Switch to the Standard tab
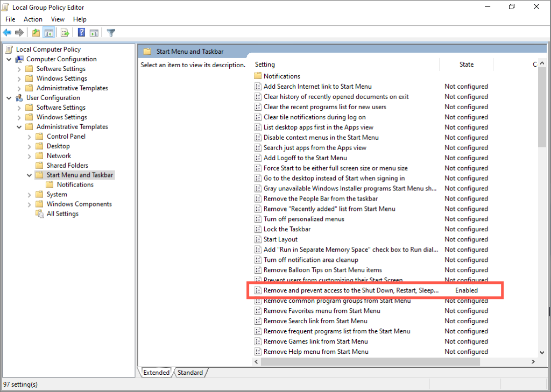Image resolution: width=551 pixels, height=392 pixels. click(190, 372)
